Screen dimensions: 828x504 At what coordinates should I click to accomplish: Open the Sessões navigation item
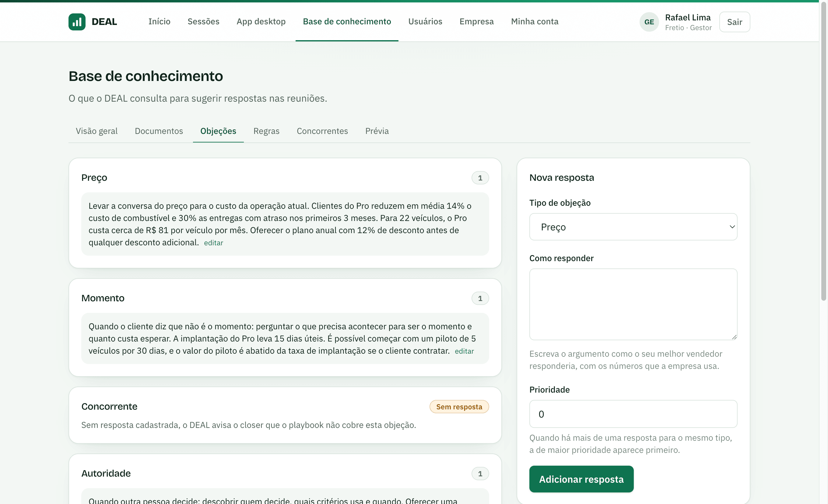pyautogui.click(x=203, y=22)
